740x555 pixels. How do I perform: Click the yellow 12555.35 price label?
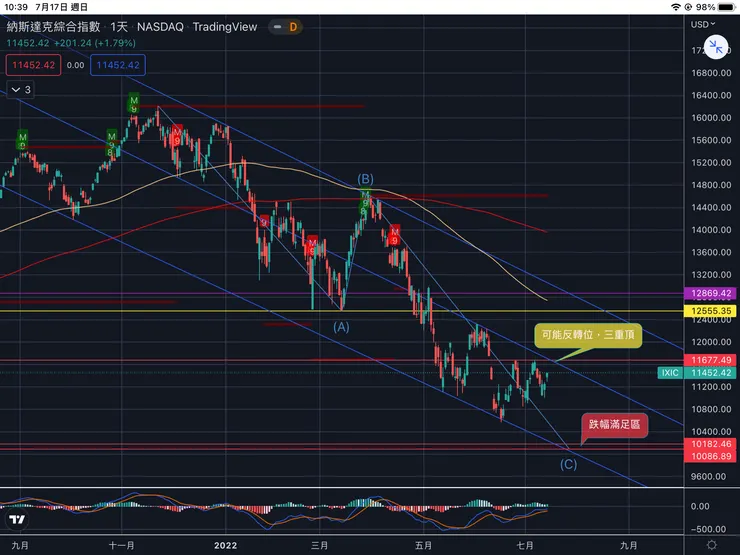point(711,311)
